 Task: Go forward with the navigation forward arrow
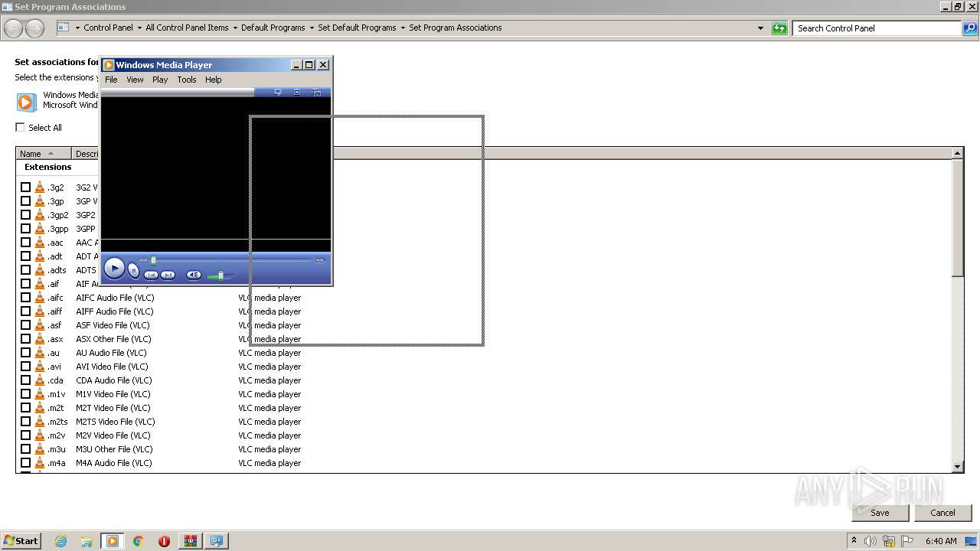click(x=34, y=28)
